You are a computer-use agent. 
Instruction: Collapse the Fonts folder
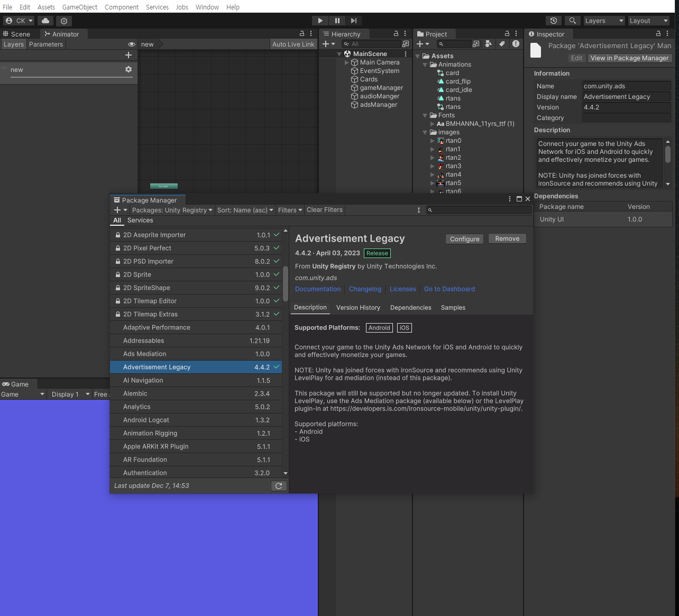point(425,115)
